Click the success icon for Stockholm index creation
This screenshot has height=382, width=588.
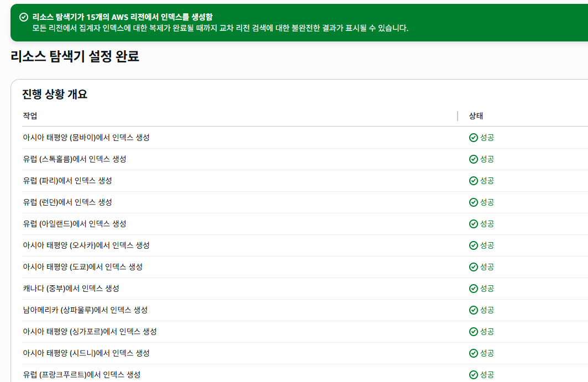tap(474, 159)
